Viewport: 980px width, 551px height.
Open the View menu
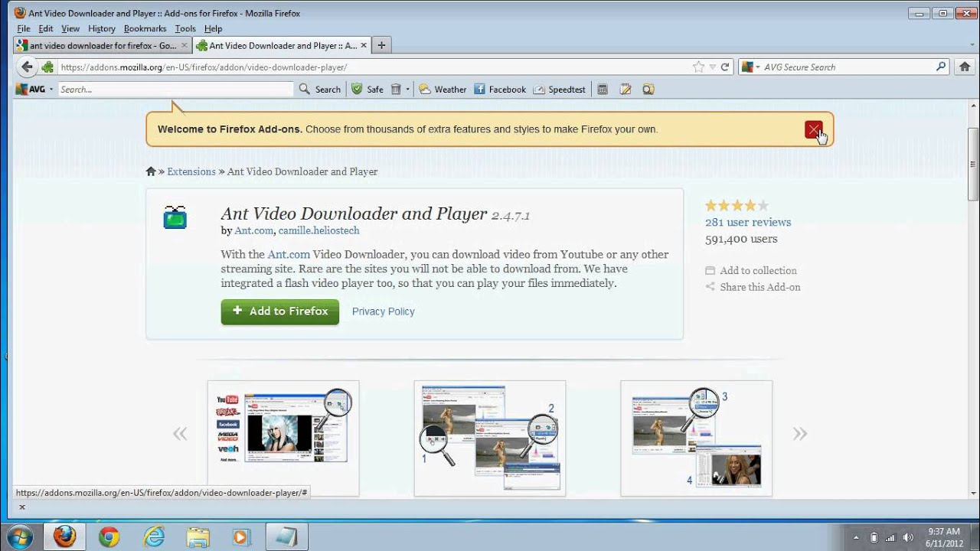coord(70,28)
